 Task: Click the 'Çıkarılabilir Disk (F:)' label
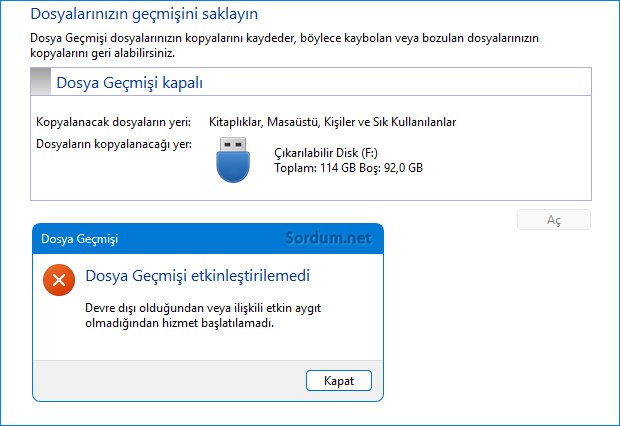(326, 153)
